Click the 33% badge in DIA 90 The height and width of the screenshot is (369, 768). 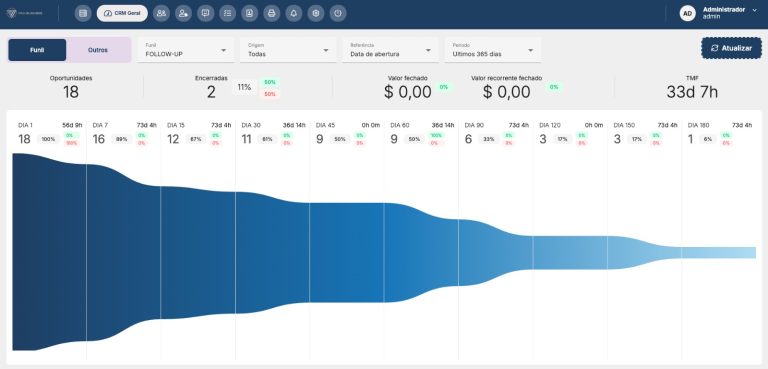[489, 139]
